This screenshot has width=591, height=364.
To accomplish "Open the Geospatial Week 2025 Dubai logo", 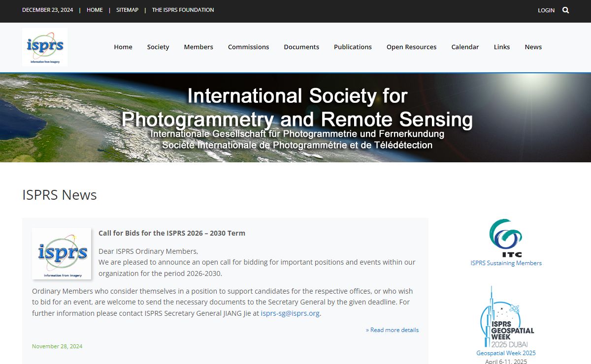I will tap(506, 317).
